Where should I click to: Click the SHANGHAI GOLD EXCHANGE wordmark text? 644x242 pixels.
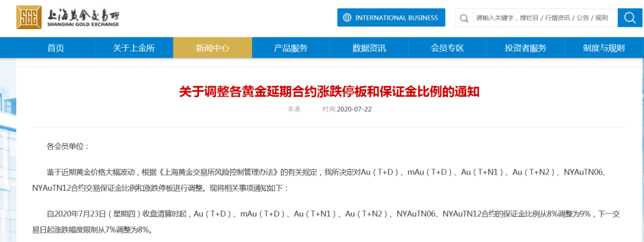pos(83,24)
